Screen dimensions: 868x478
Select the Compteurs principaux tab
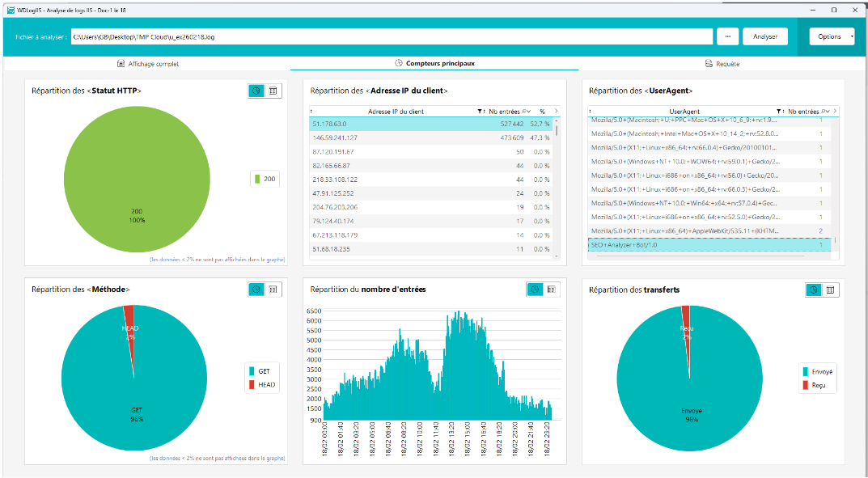click(x=434, y=64)
